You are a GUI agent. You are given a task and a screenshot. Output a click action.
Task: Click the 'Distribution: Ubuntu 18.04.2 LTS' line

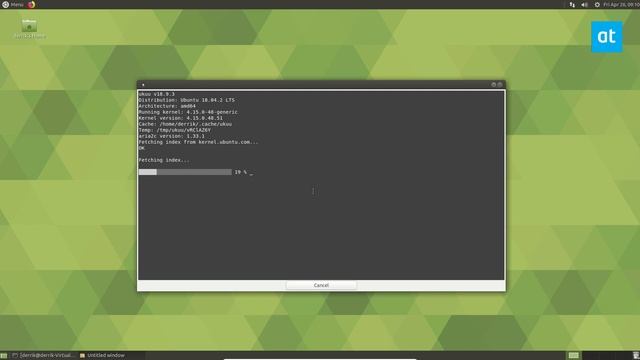(187, 100)
